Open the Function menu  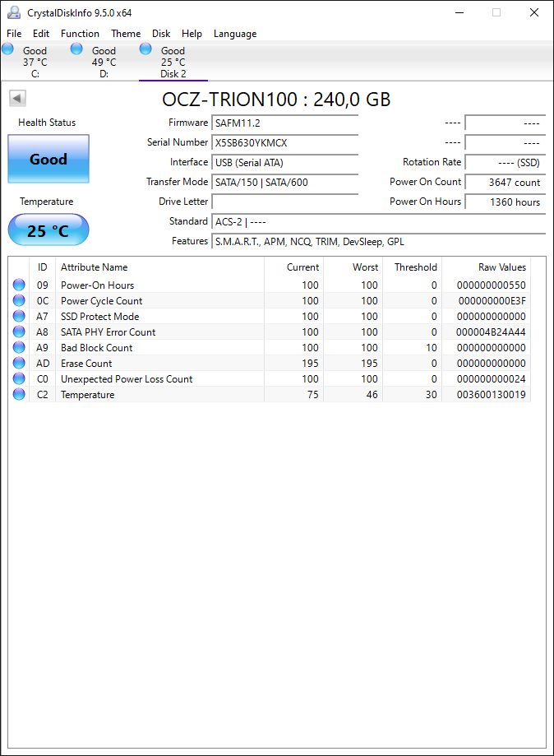[x=80, y=33]
